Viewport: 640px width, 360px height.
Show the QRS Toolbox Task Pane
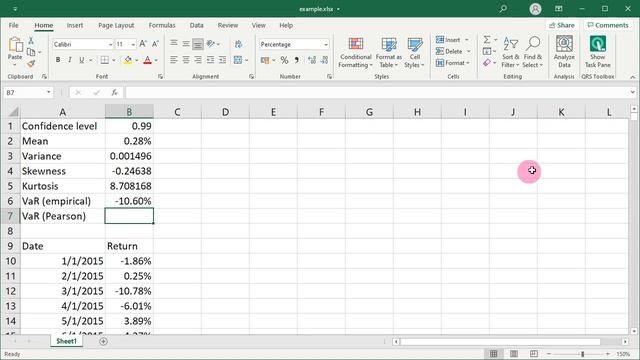[598, 52]
